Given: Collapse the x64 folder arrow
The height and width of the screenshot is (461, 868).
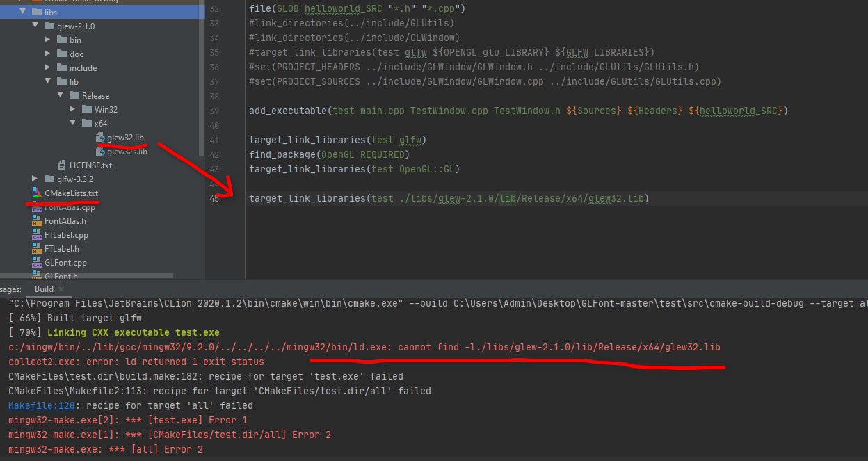Looking at the screenshot, I should (x=72, y=123).
